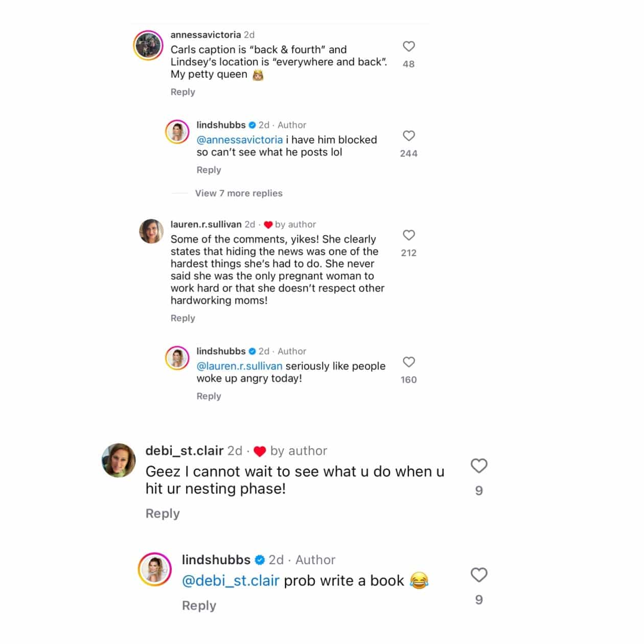This screenshot has width=644, height=644.
Task: Tap the heart on lauren.r.sullivan's comment
Action: coord(408,236)
